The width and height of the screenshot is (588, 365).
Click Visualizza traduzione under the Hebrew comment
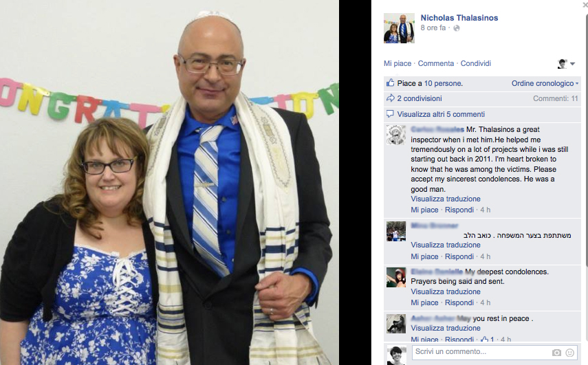pyautogui.click(x=446, y=245)
